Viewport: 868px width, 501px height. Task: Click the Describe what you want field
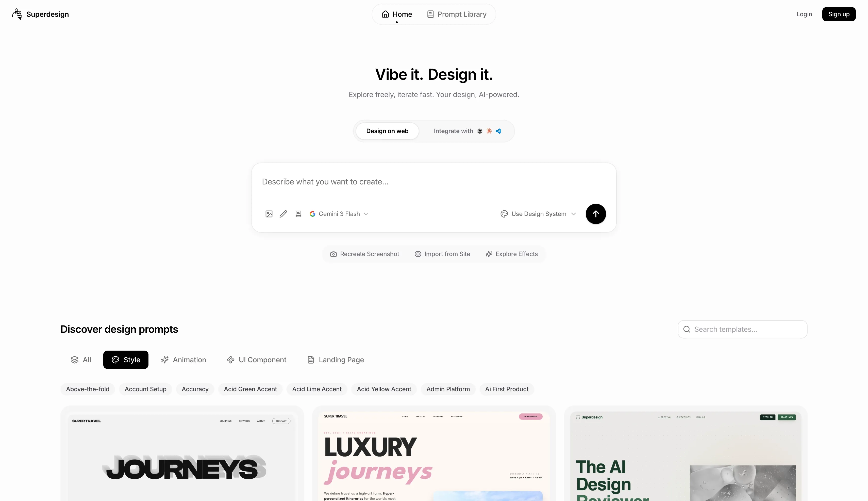(x=434, y=182)
